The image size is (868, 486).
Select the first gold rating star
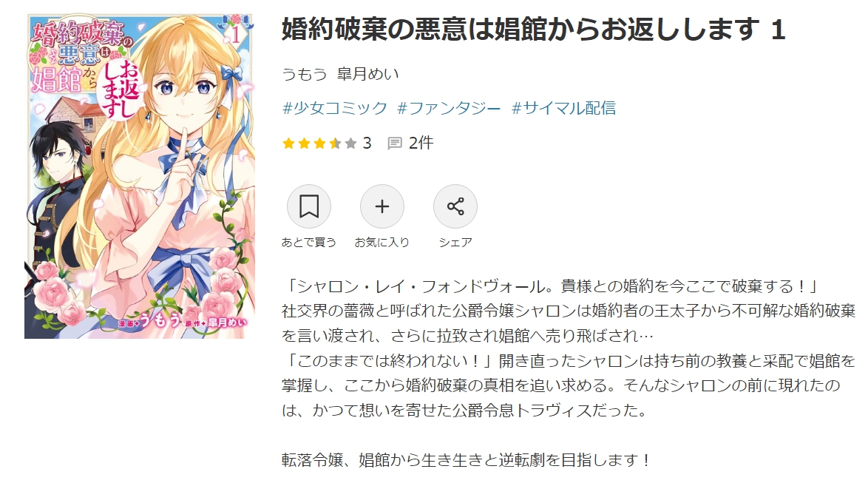288,144
